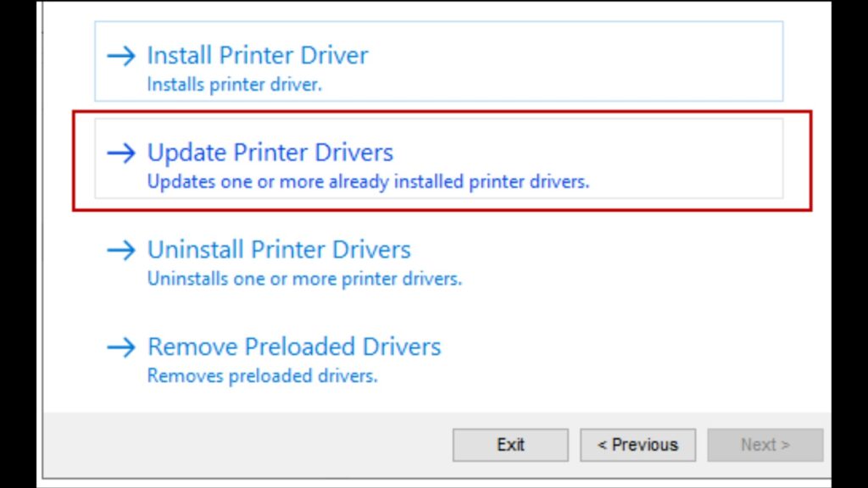
Task: Go back with the Previous button
Action: coord(637,445)
